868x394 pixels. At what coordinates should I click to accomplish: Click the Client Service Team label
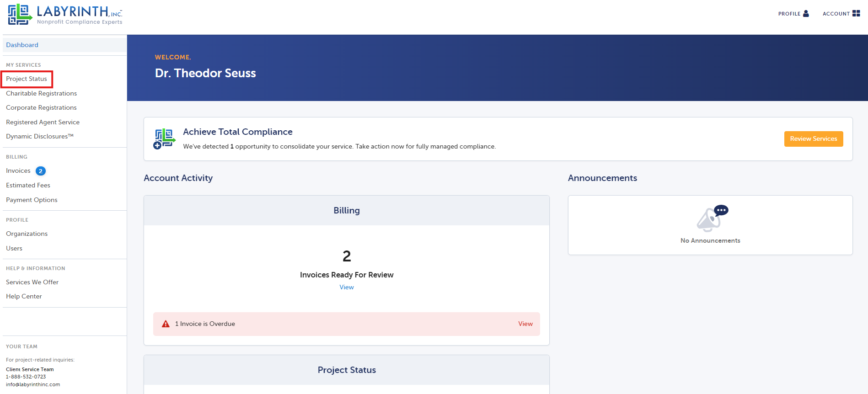pos(30,369)
